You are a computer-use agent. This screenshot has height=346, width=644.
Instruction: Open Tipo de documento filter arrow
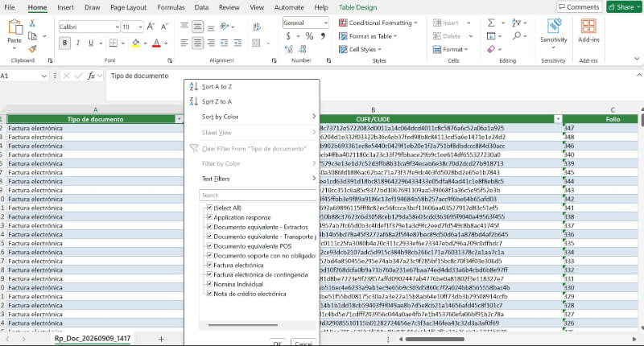[x=179, y=119]
